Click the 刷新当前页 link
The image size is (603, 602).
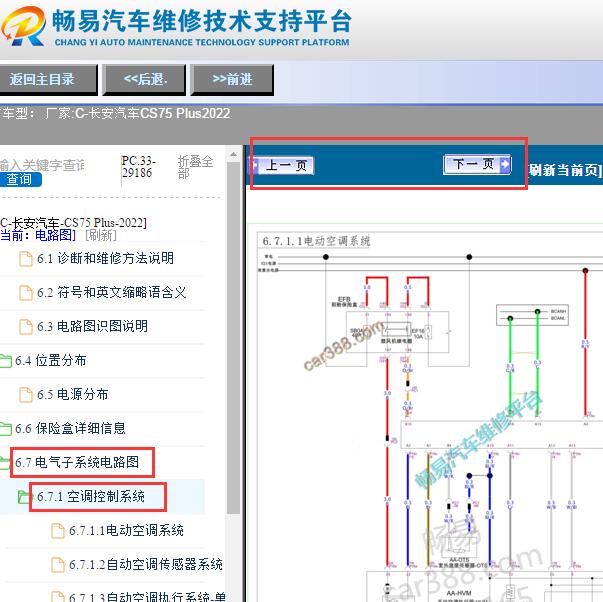coord(566,170)
